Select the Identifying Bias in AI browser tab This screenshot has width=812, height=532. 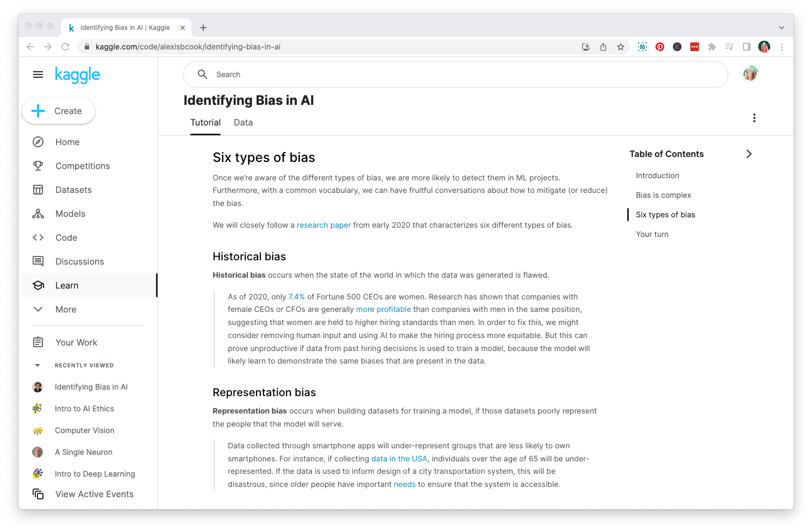[x=125, y=28]
